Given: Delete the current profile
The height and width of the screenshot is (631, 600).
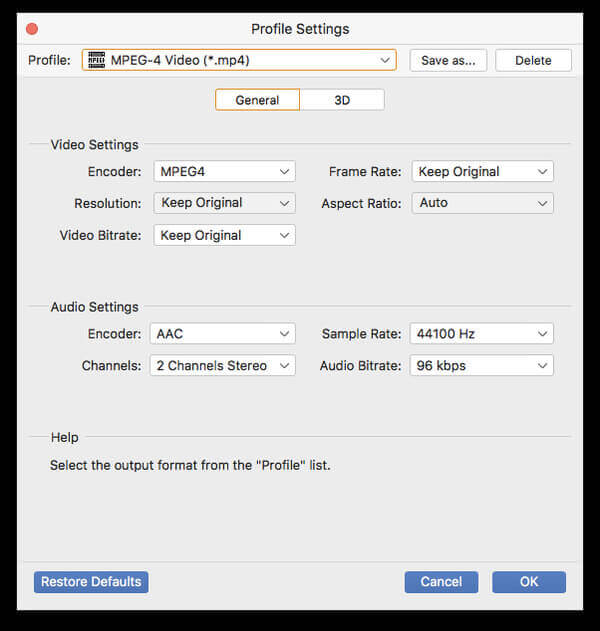Looking at the screenshot, I should pos(533,60).
